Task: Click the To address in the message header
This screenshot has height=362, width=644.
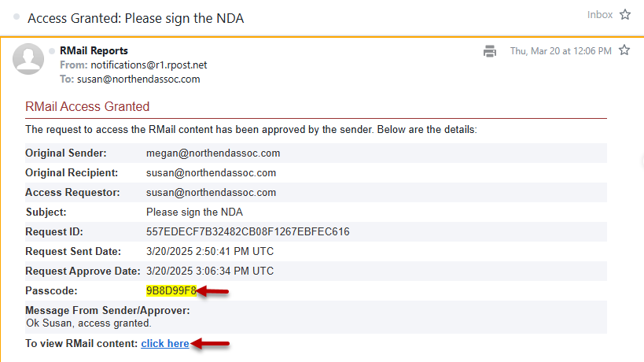Action: [x=138, y=79]
